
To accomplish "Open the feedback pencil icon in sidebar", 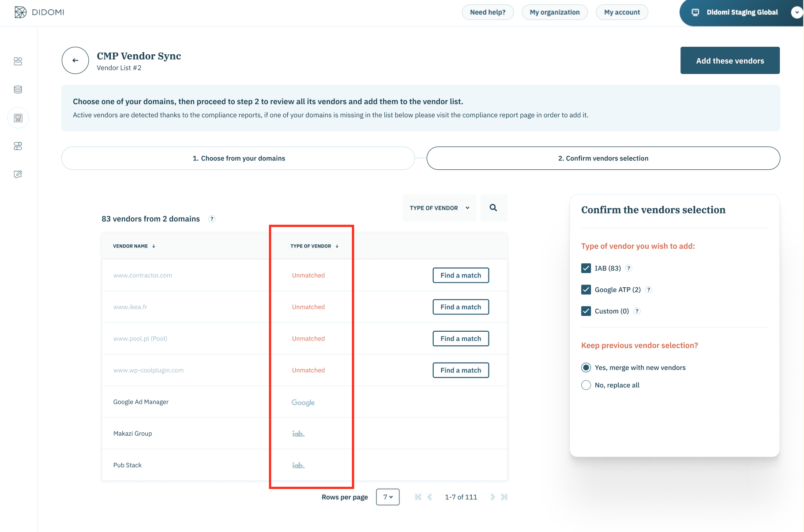I will point(18,174).
